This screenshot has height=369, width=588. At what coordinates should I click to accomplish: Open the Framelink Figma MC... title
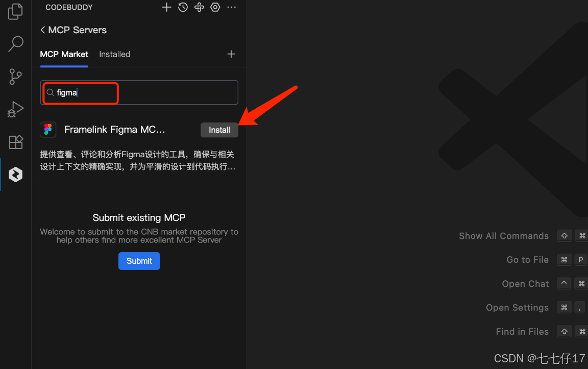pos(115,130)
